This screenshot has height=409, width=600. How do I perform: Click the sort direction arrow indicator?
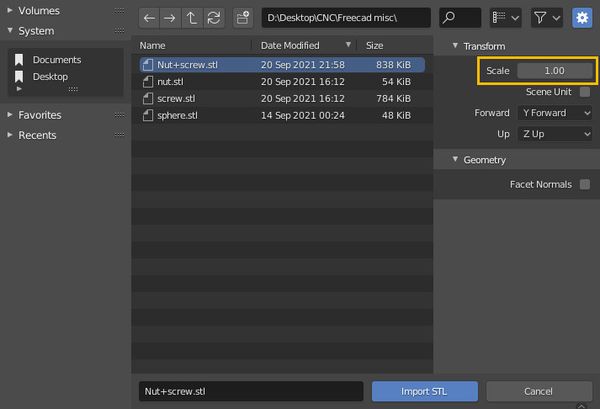pyautogui.click(x=348, y=45)
